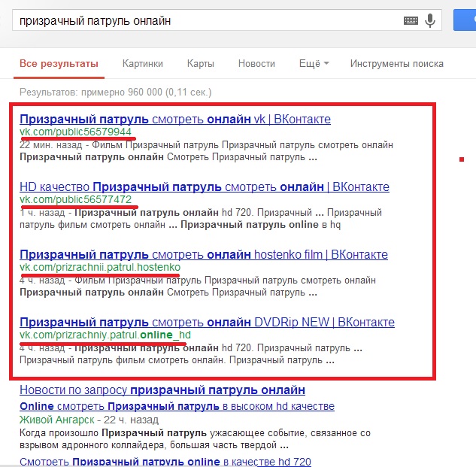
Task: Click the vk.com/public56579944 URL
Action: click(x=75, y=132)
